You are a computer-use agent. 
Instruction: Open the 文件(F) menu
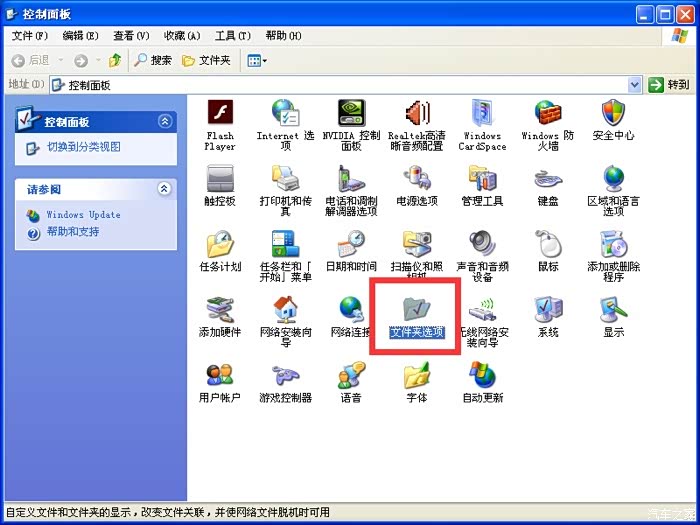click(30, 36)
